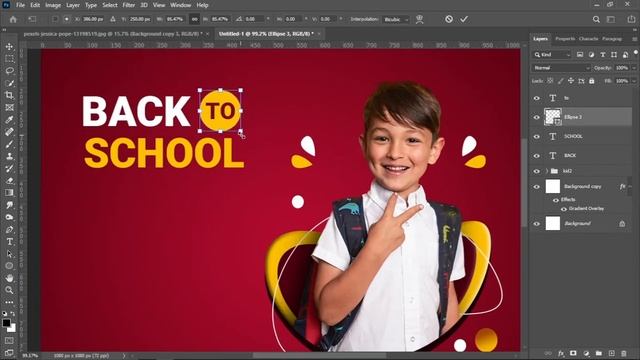The width and height of the screenshot is (640, 360).
Task: Click the Ellipse 3 layer thumbnail
Action: click(553, 117)
